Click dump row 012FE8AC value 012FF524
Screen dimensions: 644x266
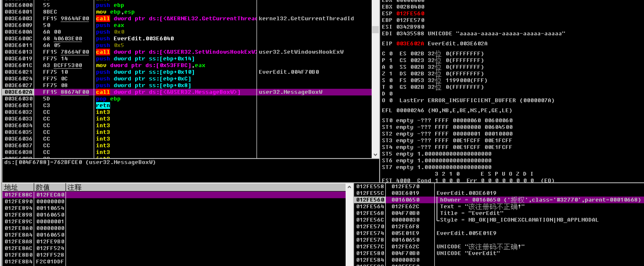click(x=50, y=248)
